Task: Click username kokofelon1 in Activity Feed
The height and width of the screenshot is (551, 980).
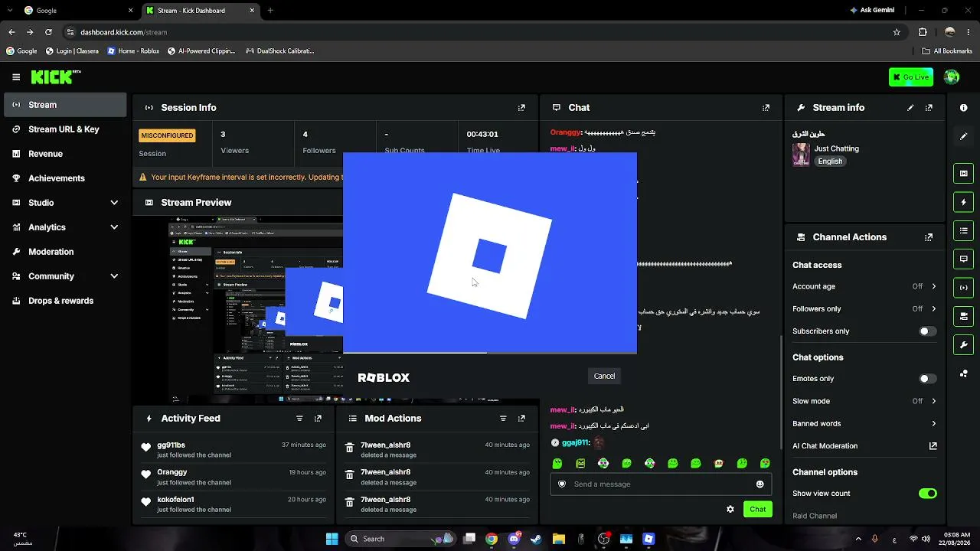Action: (175, 500)
